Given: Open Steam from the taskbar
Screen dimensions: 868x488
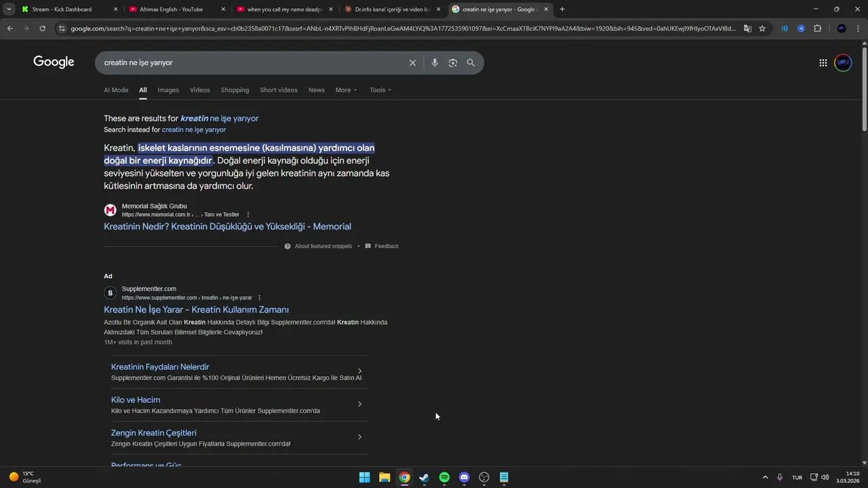Looking at the screenshot, I should coord(424,477).
